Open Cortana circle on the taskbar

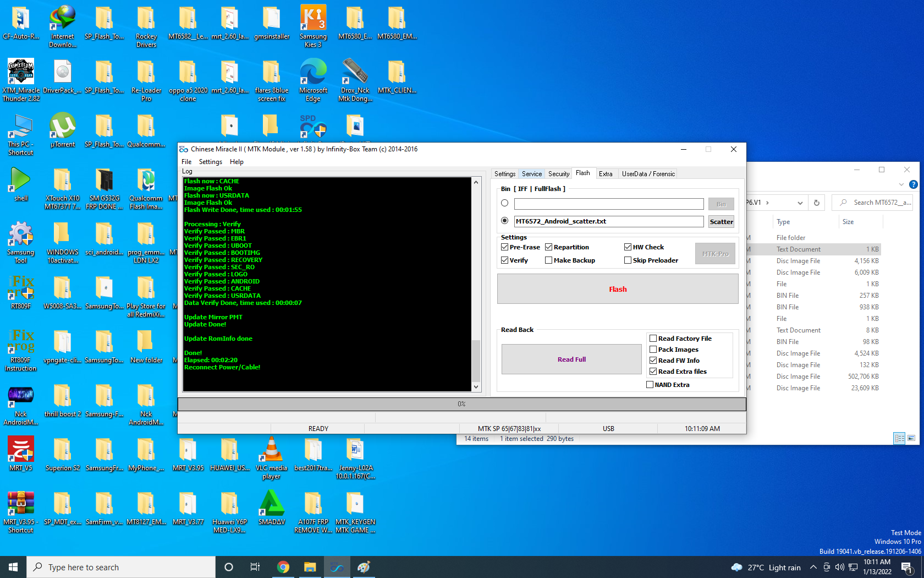(229, 567)
